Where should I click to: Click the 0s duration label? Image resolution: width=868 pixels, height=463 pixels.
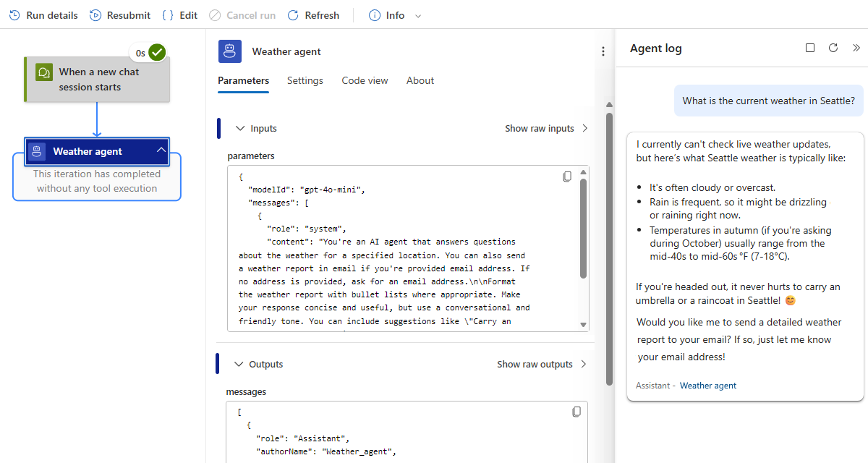[x=140, y=53]
